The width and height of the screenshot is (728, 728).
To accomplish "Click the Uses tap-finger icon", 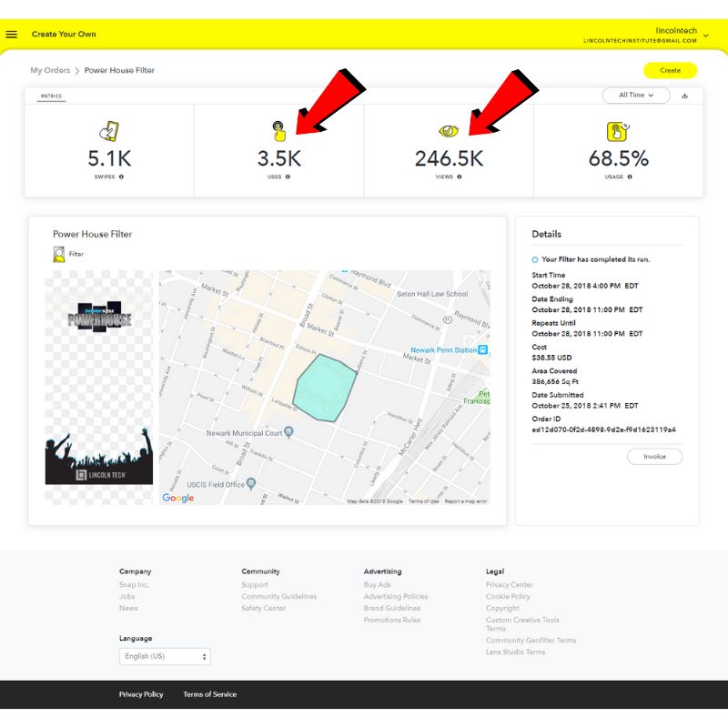I will [278, 131].
